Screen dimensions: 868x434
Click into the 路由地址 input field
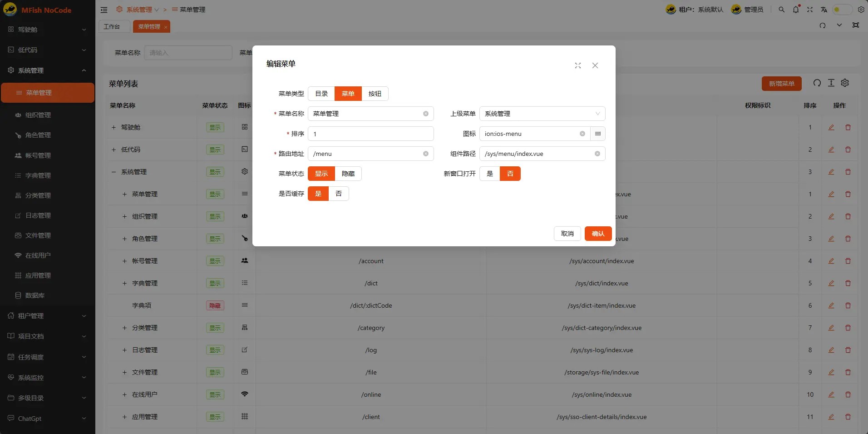(366, 154)
